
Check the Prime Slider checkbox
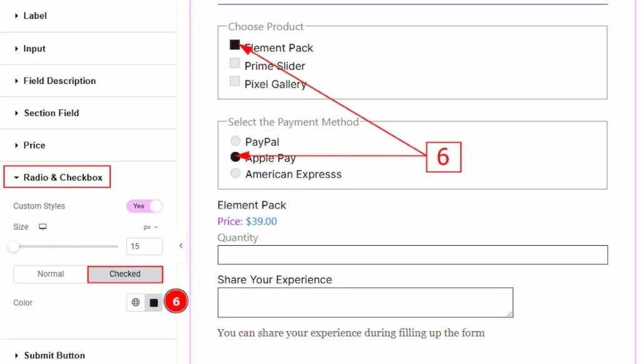tap(235, 63)
